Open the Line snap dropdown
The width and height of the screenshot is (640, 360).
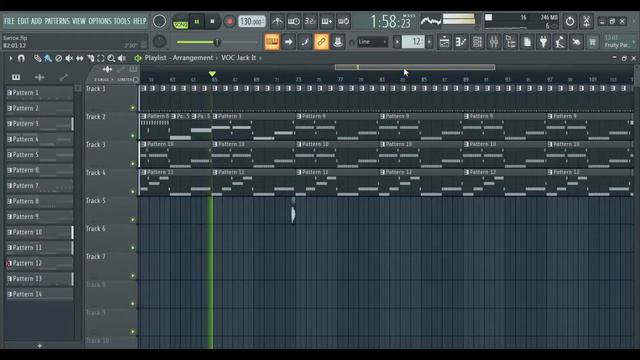(x=372, y=42)
